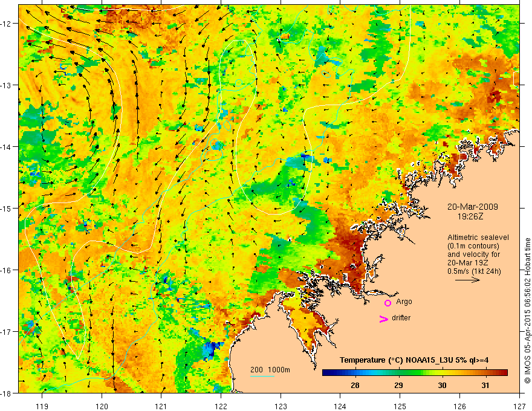This screenshot has height=411, width=532.
Task: Click latitude axis label '-12'
Action: (x=7, y=24)
